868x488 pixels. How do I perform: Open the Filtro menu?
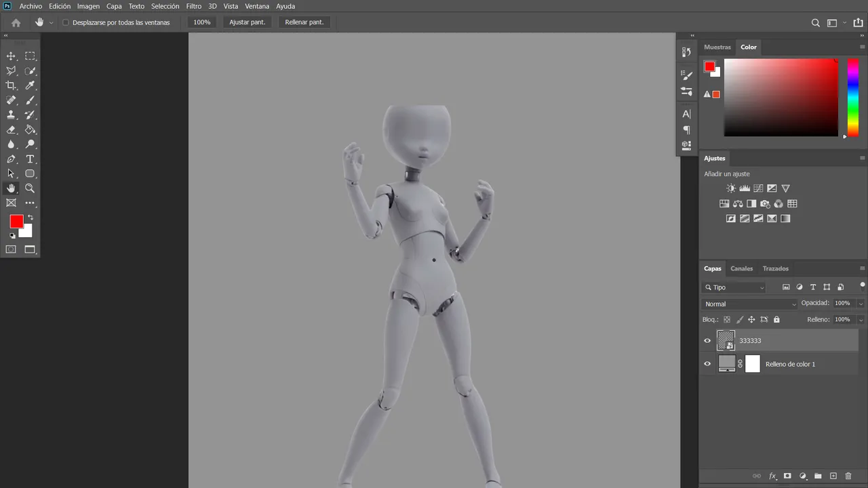pyautogui.click(x=194, y=6)
